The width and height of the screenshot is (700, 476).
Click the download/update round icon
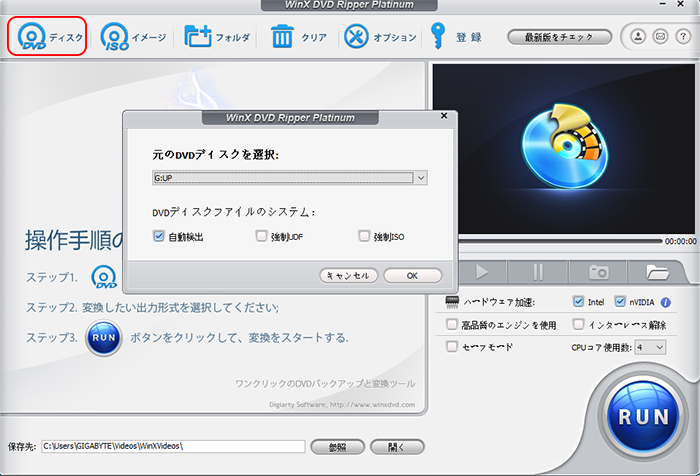click(x=638, y=36)
